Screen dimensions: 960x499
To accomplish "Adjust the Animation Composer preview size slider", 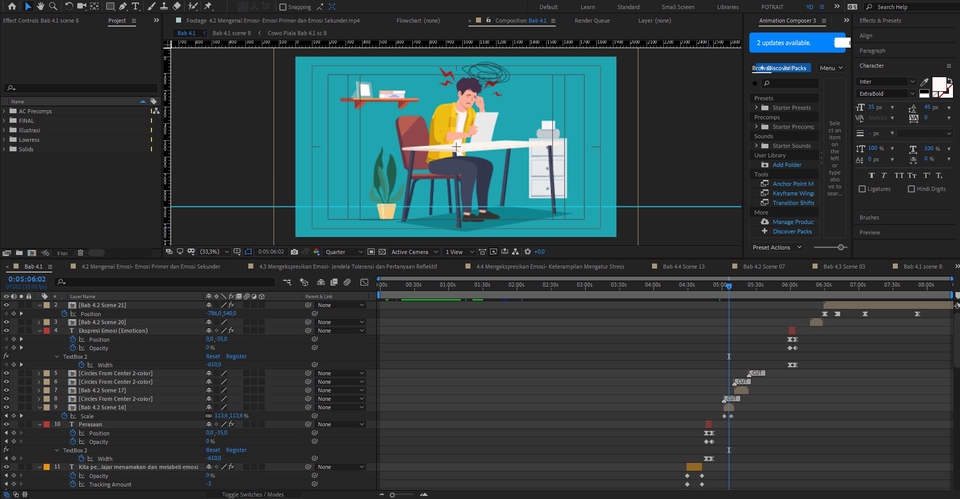I will tap(840, 247).
